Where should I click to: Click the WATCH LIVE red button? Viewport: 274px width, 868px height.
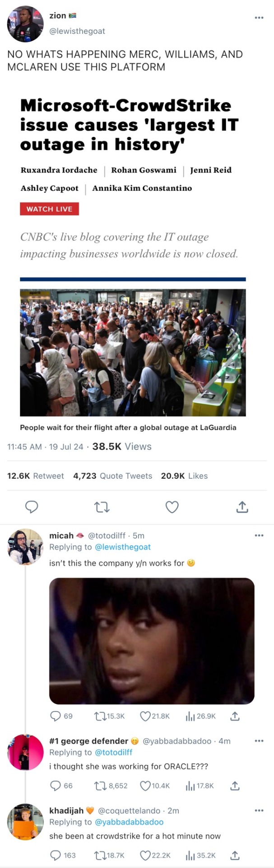coord(50,209)
